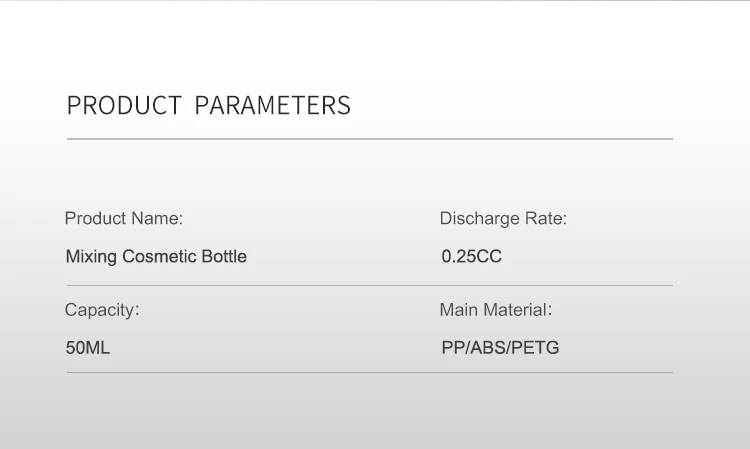Click "Material:" in the Main Material label
Image resolution: width=750 pixels, height=449 pixels.
point(519,310)
